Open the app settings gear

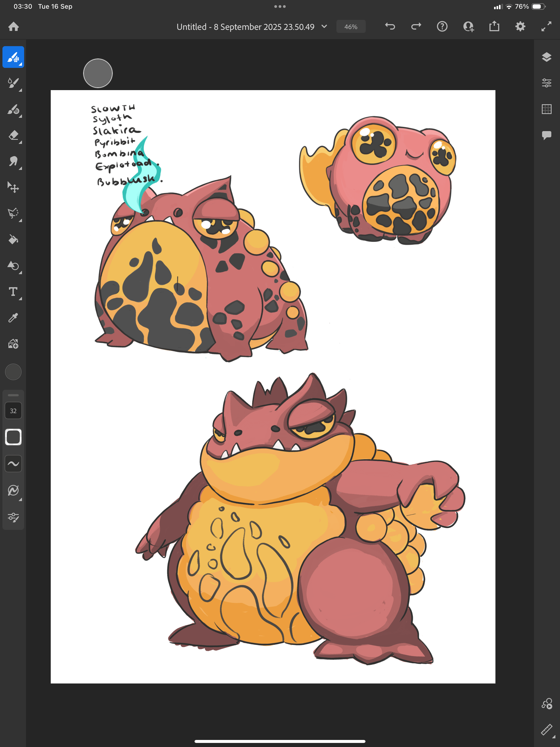520,26
